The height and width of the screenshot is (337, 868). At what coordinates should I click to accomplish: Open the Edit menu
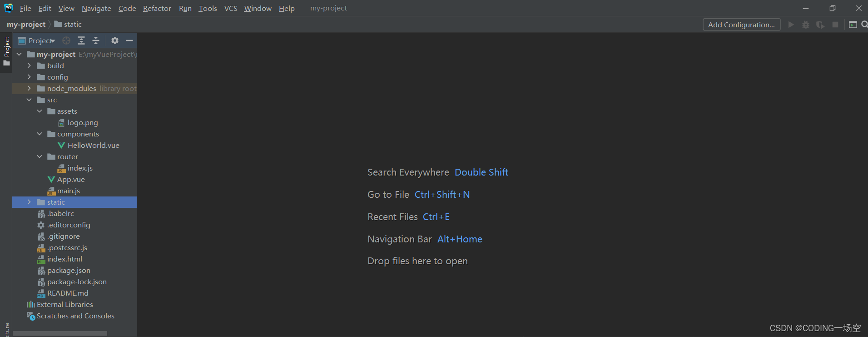[45, 8]
